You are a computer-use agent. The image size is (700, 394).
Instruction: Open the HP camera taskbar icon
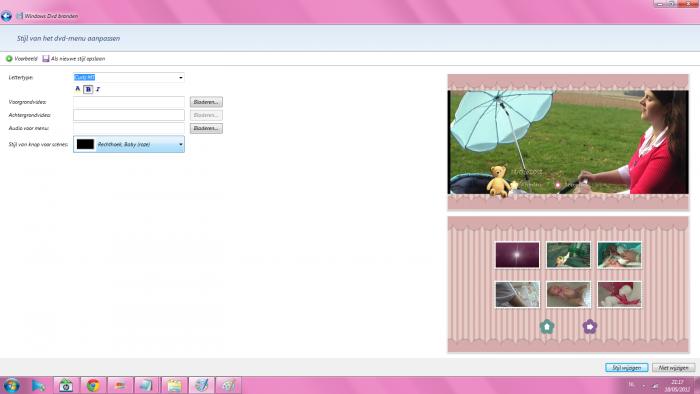point(66,385)
